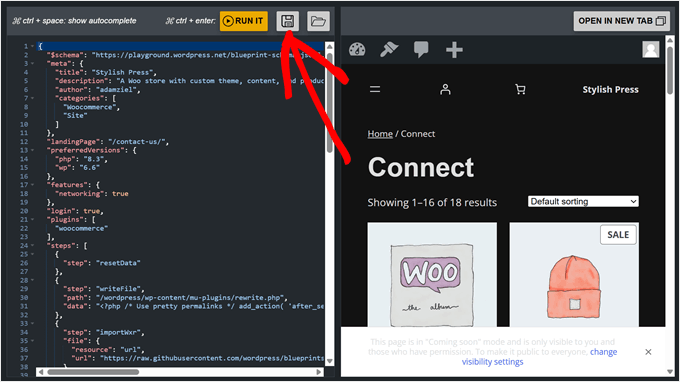The height and width of the screenshot is (382, 680).
Task: Open the Woo album product thumbnail
Action: (x=432, y=274)
